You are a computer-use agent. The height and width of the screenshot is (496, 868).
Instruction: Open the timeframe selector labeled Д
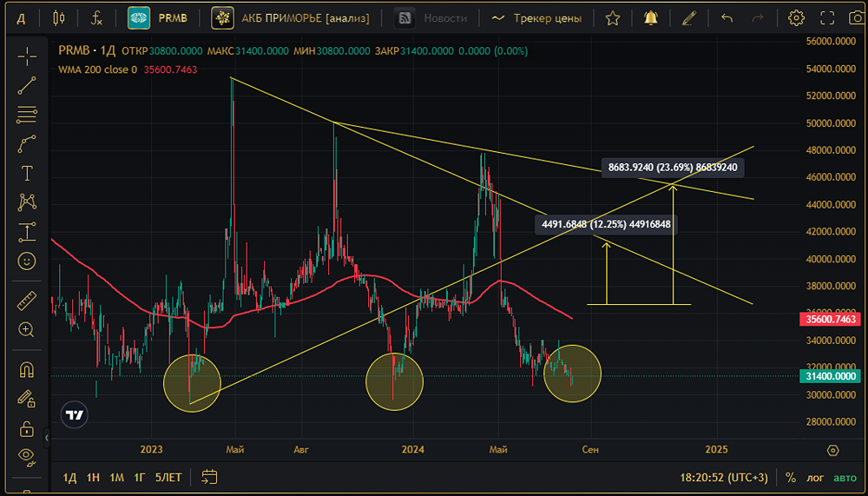21,18
